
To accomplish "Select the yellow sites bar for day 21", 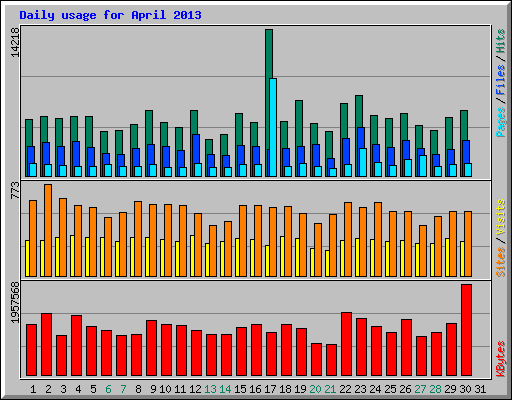I will [327, 263].
